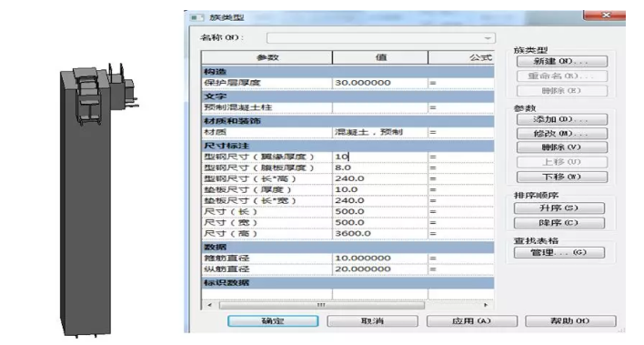Viewport: 644px width, 345px height.
Task: Click the scrollbar right arrow
Action: pyautogui.click(x=486, y=306)
